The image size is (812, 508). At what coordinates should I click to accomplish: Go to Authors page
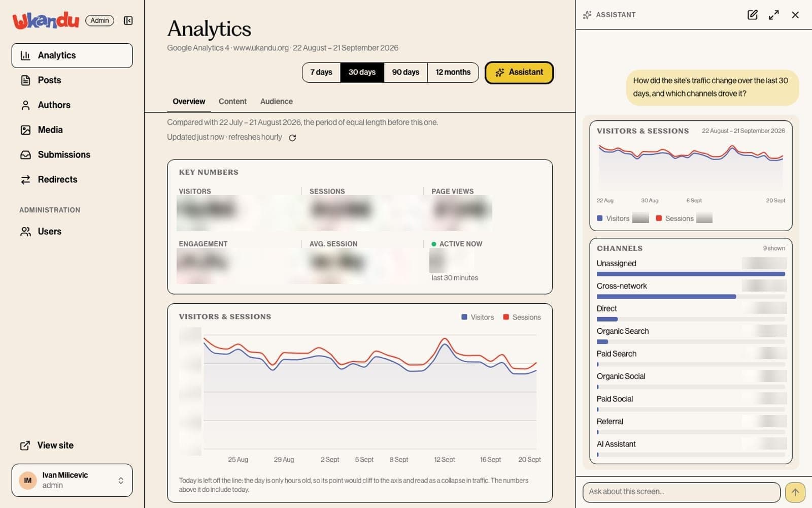(72, 105)
